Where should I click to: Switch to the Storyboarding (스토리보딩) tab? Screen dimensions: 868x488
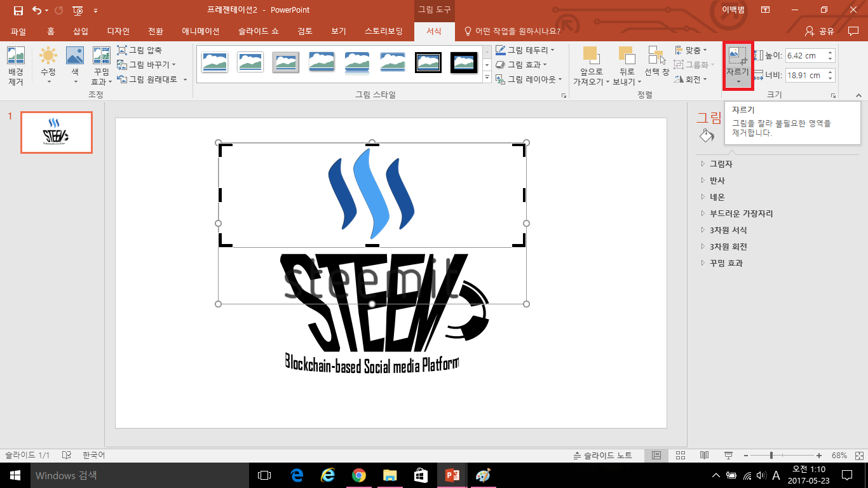click(x=384, y=31)
